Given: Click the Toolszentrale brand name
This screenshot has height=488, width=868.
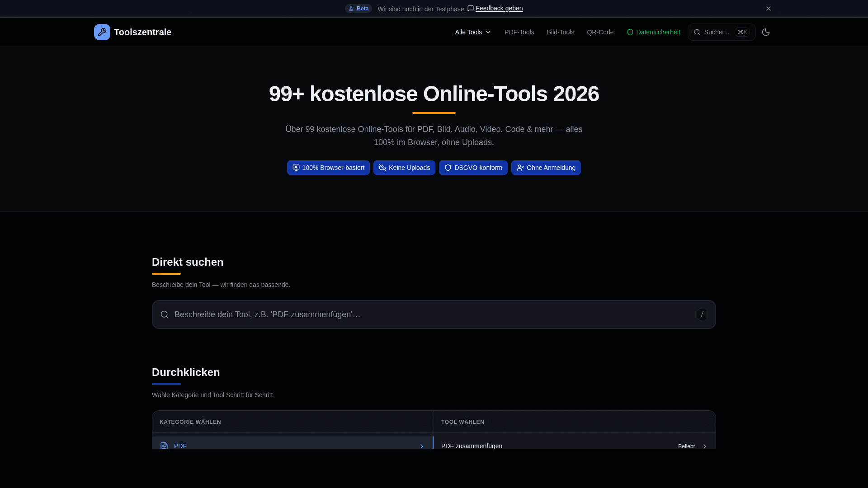Looking at the screenshot, I should 142,32.
